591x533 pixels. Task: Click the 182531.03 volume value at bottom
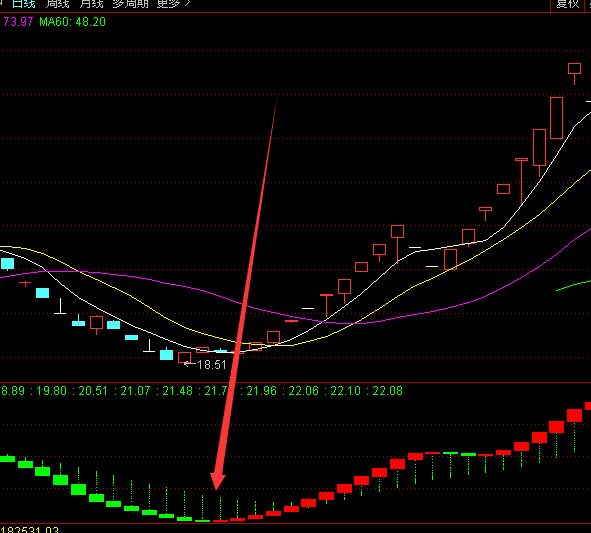click(x=30, y=529)
